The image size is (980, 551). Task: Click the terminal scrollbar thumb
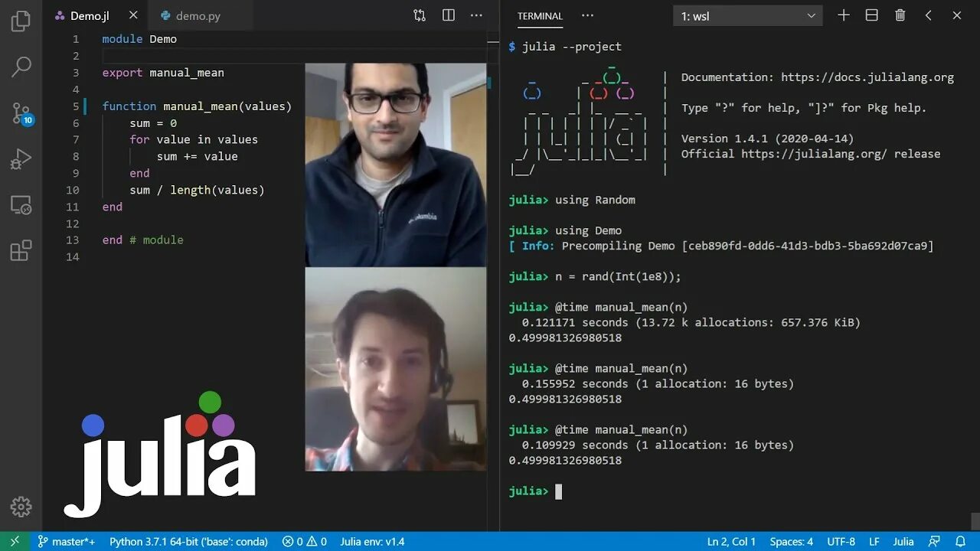975,520
